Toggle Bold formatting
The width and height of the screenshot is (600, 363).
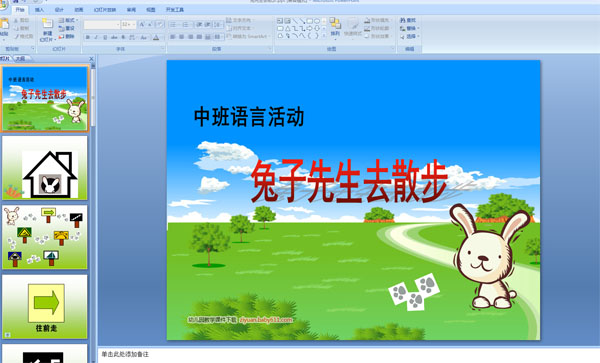point(88,37)
